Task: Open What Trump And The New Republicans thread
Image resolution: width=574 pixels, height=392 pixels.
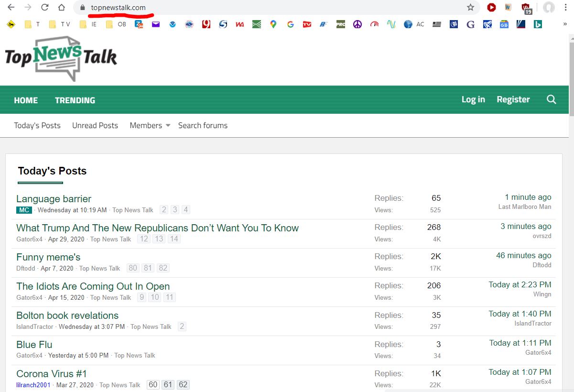Action: coord(157,228)
